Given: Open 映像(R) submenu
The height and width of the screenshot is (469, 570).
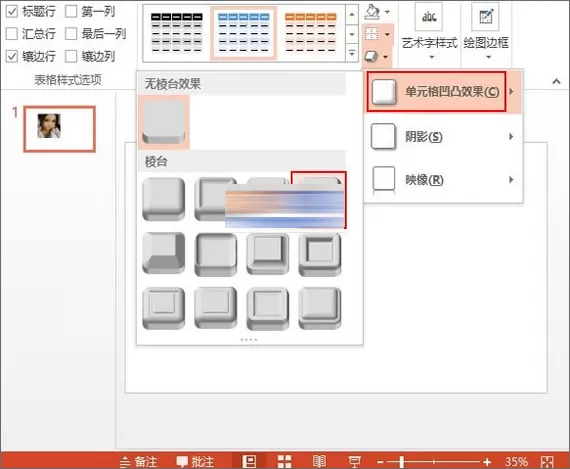Looking at the screenshot, I should (x=443, y=180).
